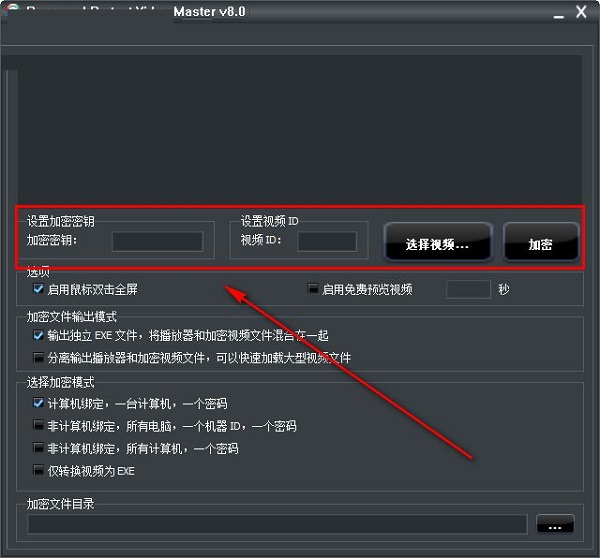
Task: Toggle 计算机绑定，一台计算机，一个密码 checkbox
Action: tap(38, 403)
